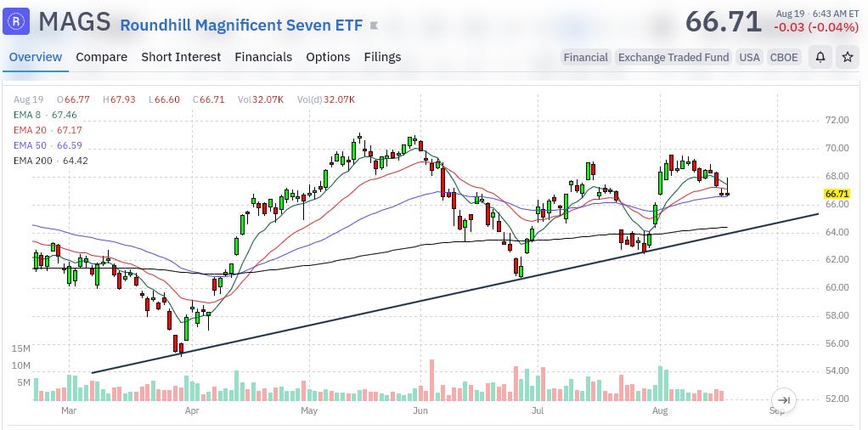Click the Roundhill logo icon beside MAGS
Viewport: 868px width, 430px height.
(16, 21)
